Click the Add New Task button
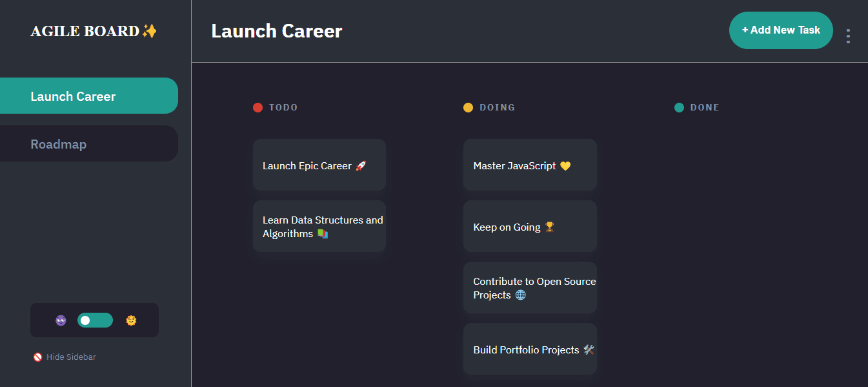 tap(781, 30)
